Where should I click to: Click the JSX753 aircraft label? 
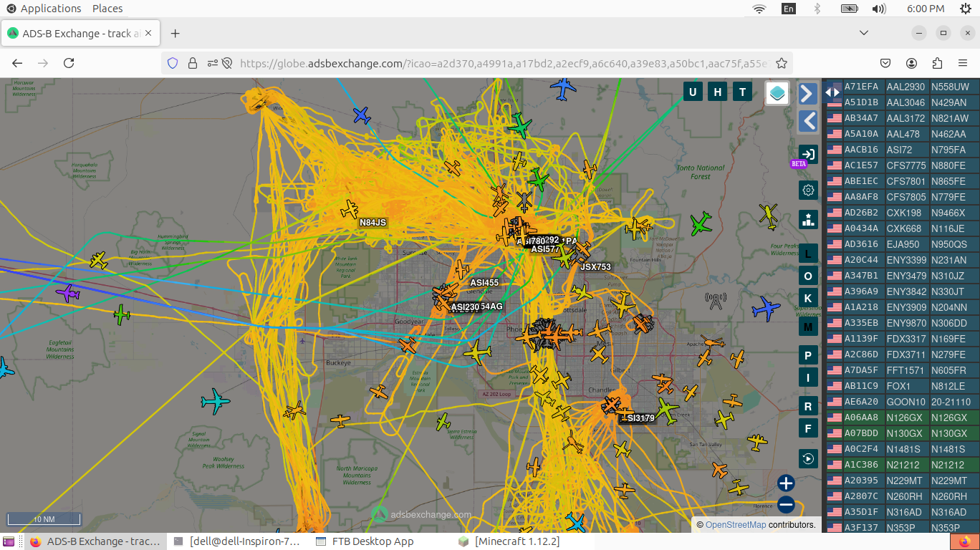pos(595,267)
